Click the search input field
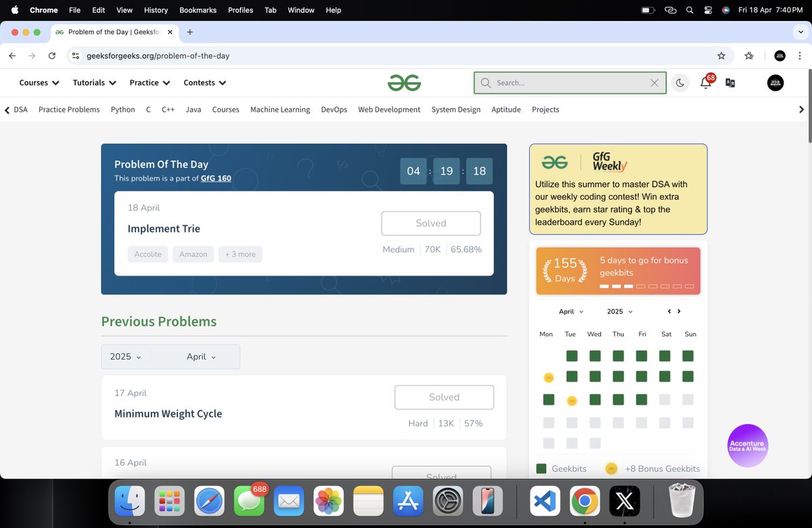812x528 pixels. [570, 83]
